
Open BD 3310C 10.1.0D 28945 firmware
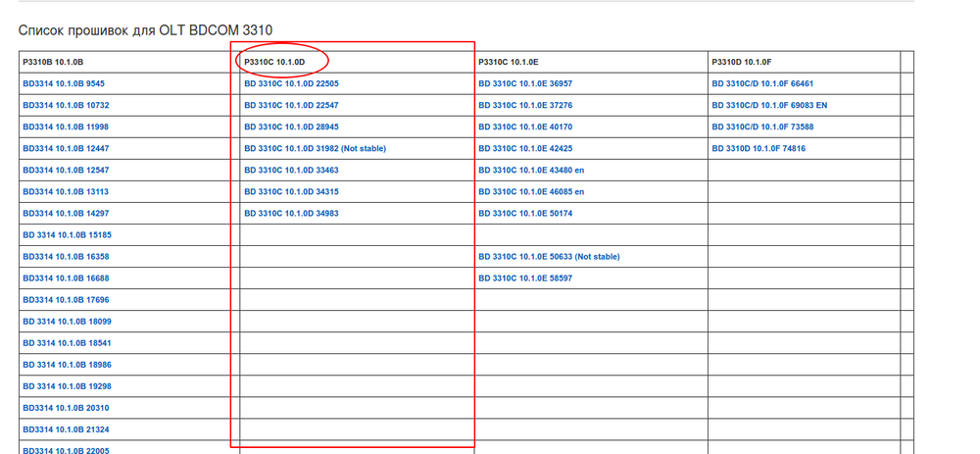point(291,127)
